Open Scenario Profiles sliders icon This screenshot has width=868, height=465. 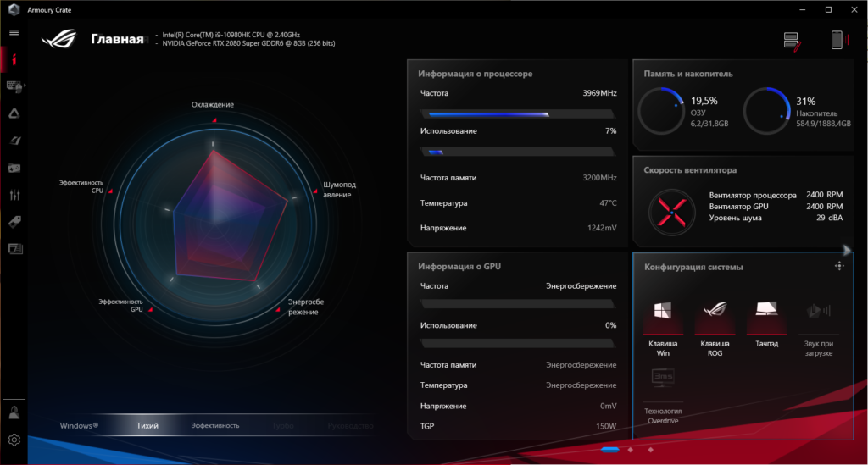[x=14, y=195]
